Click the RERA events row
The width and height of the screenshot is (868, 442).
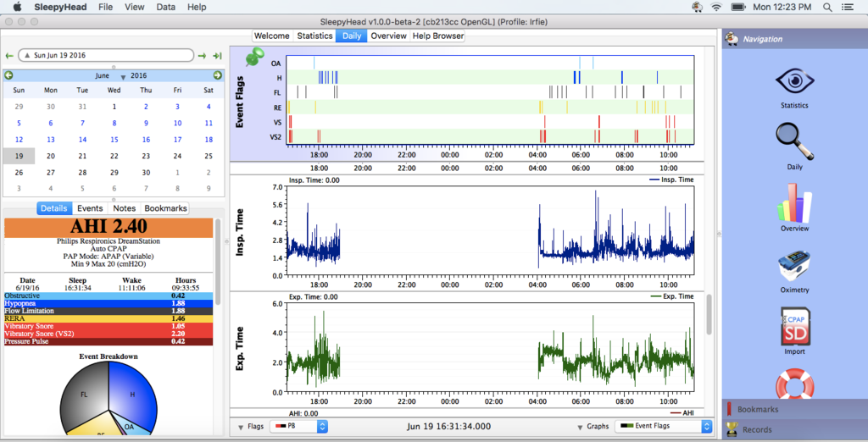point(108,319)
